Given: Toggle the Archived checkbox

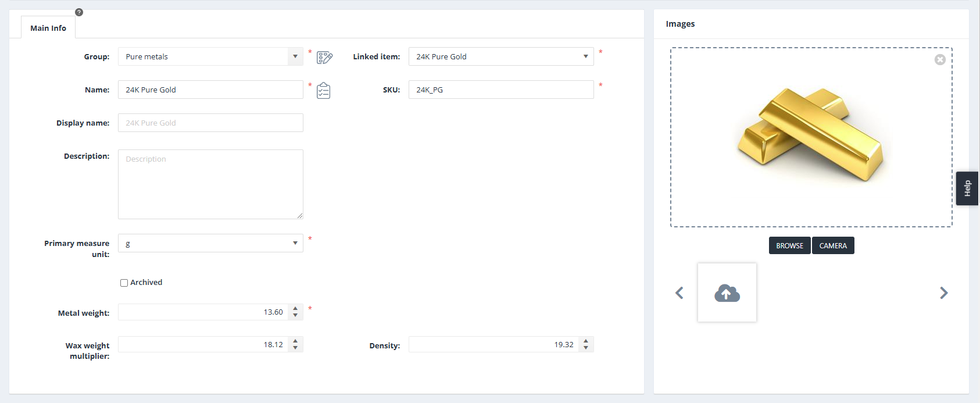Looking at the screenshot, I should [x=124, y=283].
